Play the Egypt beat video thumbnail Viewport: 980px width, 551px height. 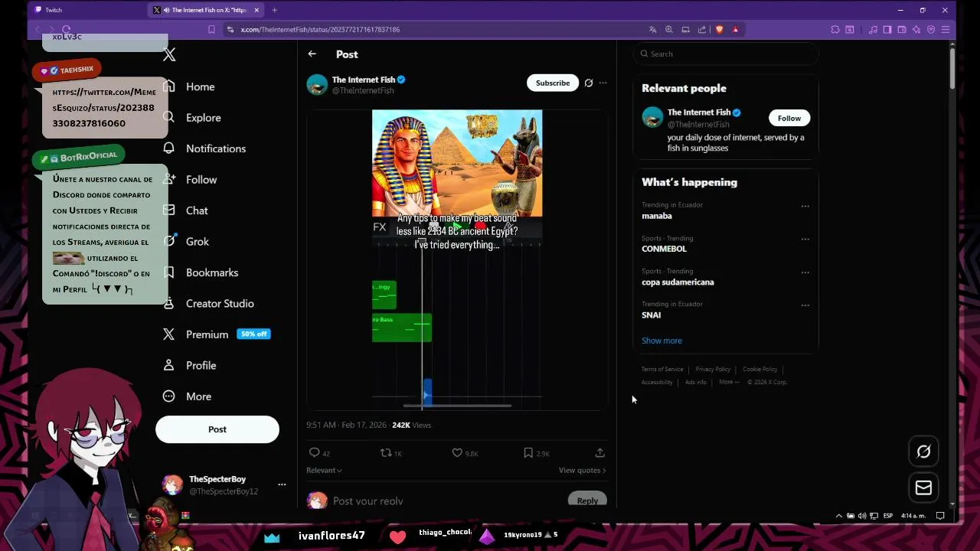coord(457,260)
